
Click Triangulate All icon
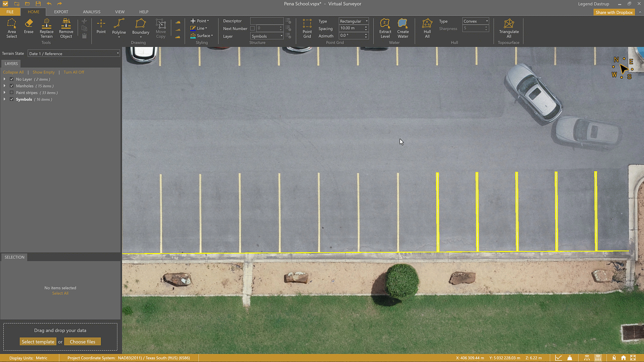[508, 28]
